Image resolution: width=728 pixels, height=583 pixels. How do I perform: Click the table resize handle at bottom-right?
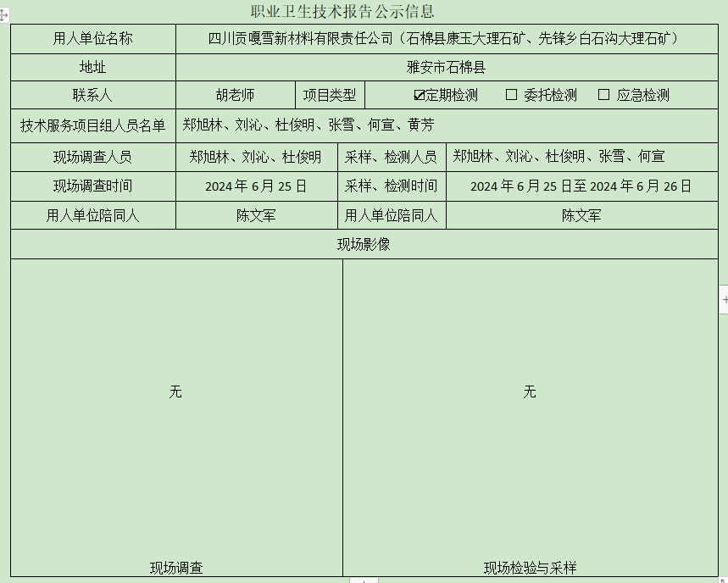[721, 580]
